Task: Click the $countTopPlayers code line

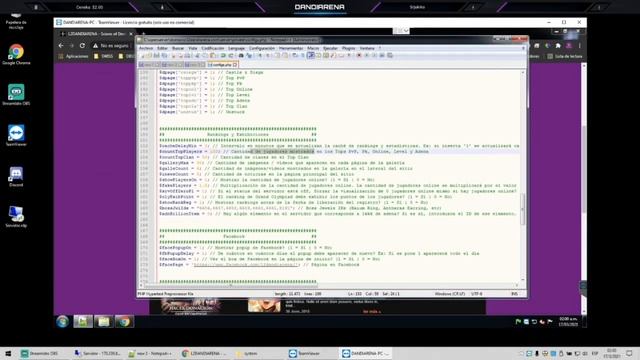Action: click(x=294, y=151)
